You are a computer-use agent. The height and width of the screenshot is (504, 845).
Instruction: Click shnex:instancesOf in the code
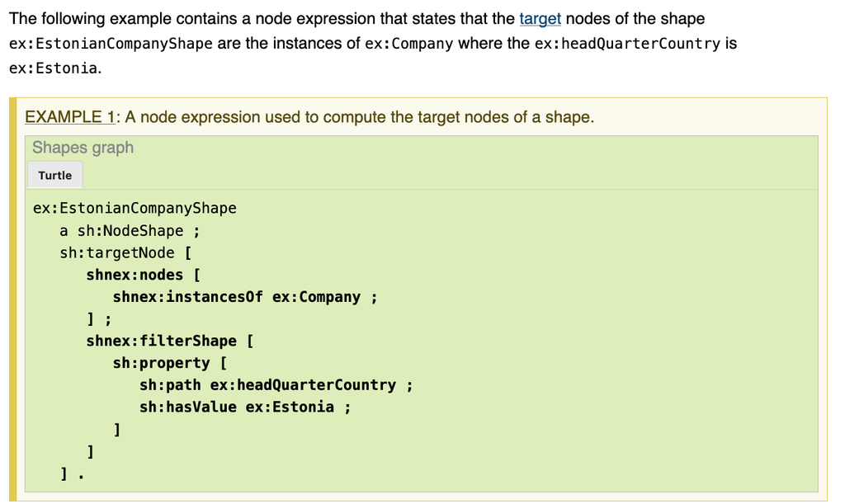click(x=189, y=297)
